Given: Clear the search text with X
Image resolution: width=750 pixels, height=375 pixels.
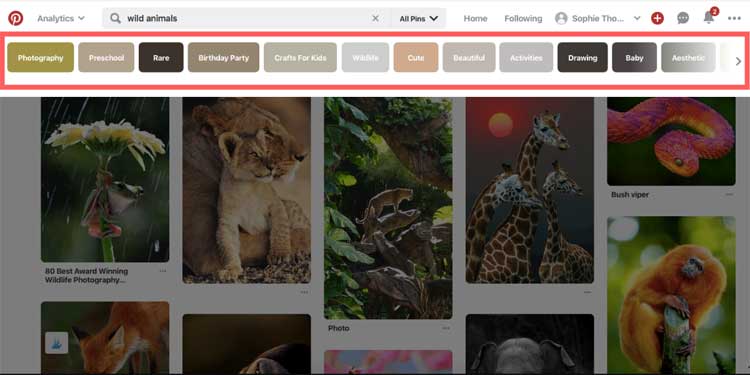Looking at the screenshot, I should pyautogui.click(x=375, y=18).
